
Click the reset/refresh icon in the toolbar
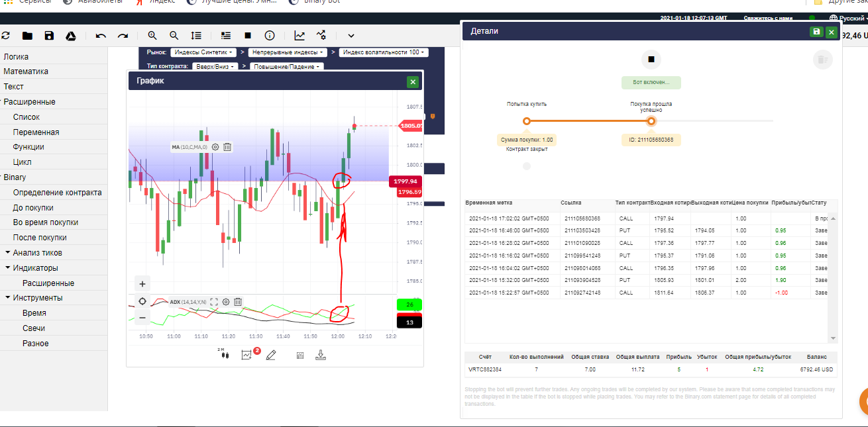click(5, 36)
